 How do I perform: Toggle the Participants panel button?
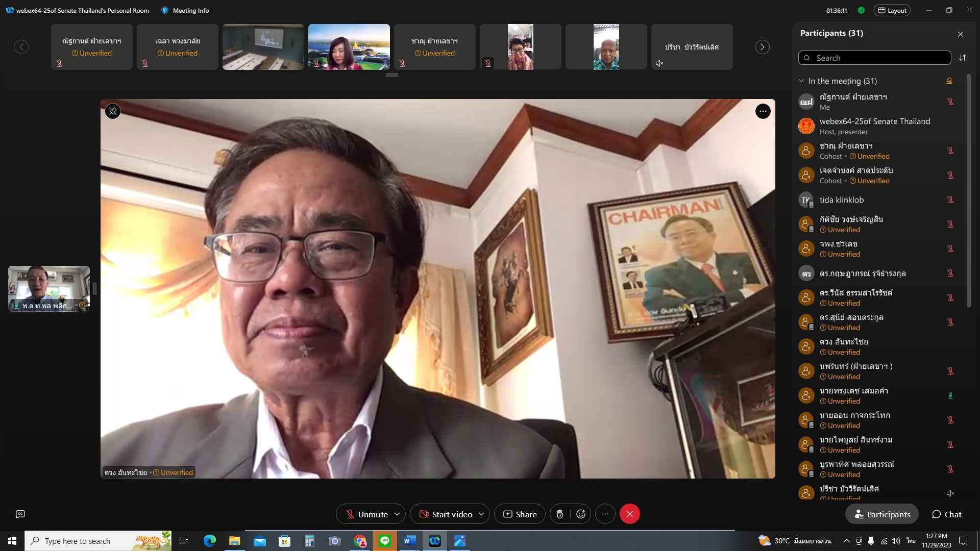point(882,514)
